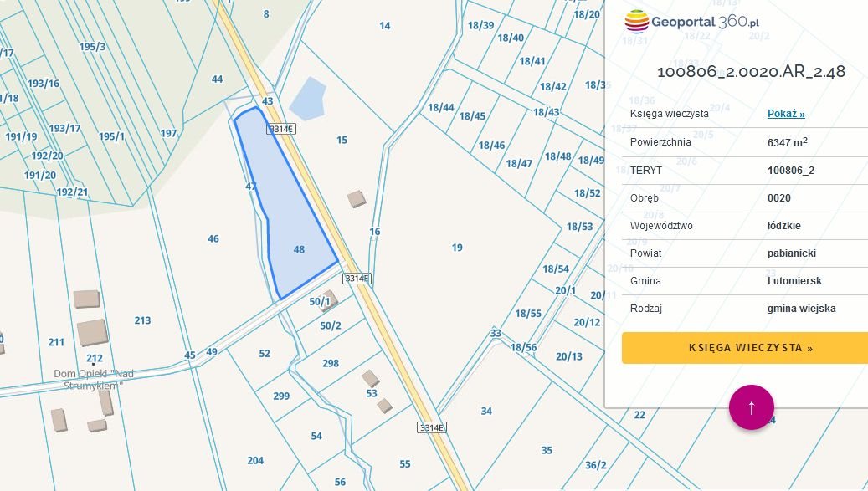
Task: Select parcel 19 on the map
Action: coord(457,248)
